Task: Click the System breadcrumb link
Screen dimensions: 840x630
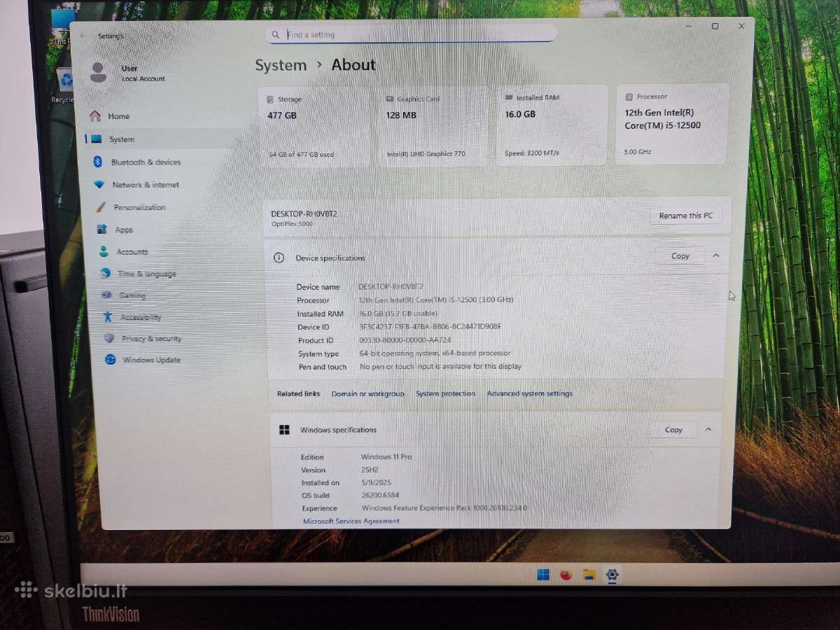Action: [x=281, y=65]
